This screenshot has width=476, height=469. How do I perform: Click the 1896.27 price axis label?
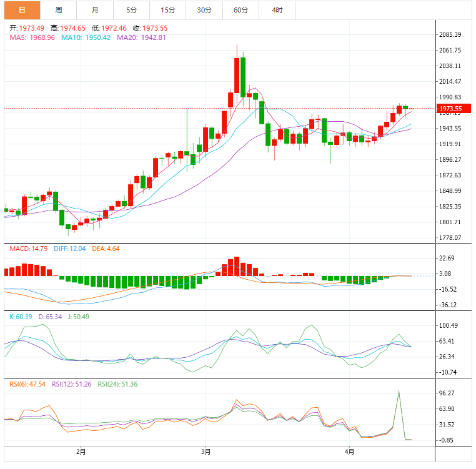point(450,160)
